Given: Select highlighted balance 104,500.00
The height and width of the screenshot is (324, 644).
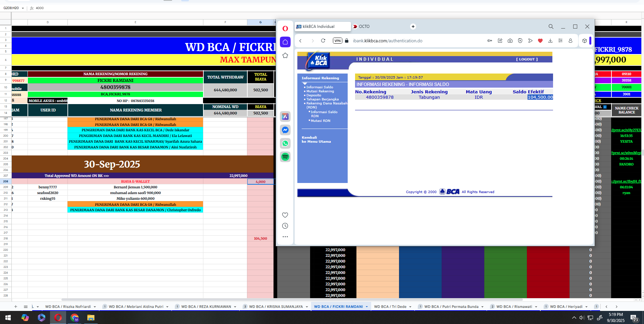Looking at the screenshot, I should (540, 97).
